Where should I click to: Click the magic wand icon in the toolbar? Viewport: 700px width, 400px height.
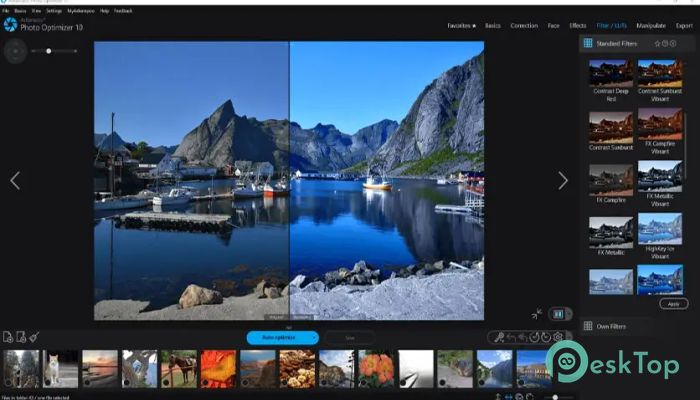(499, 338)
